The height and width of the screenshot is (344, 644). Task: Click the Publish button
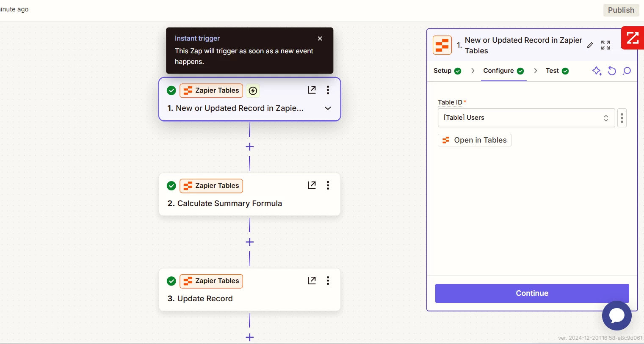621,10
